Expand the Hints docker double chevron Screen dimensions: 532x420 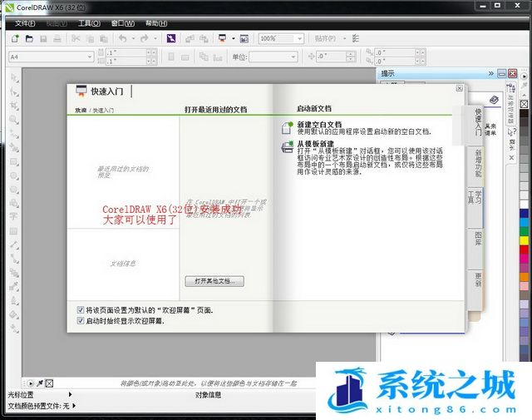[x=490, y=73]
